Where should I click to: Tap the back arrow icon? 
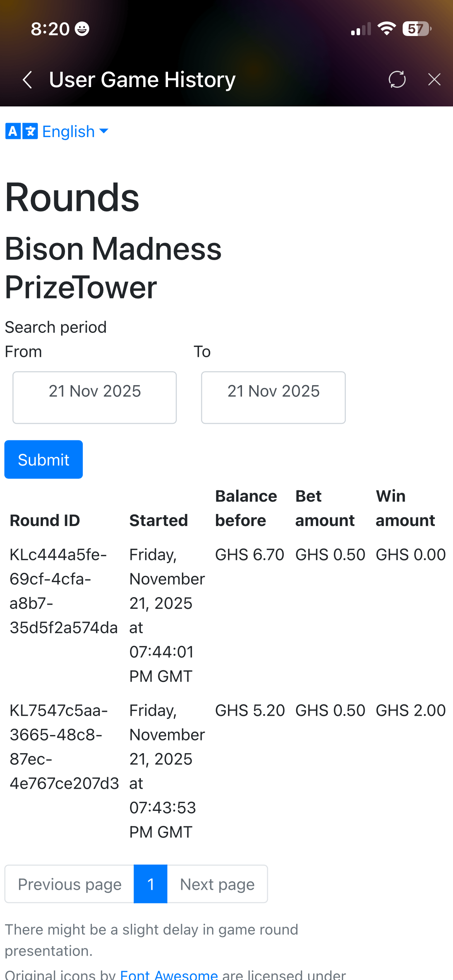pyautogui.click(x=27, y=80)
